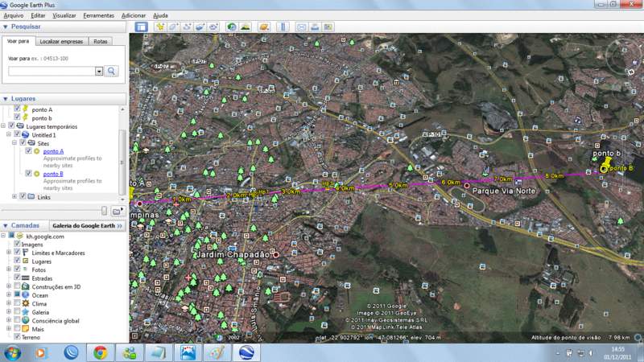Open Google Earth taskbar icon
The height and width of the screenshot is (362, 644).
pos(246,352)
